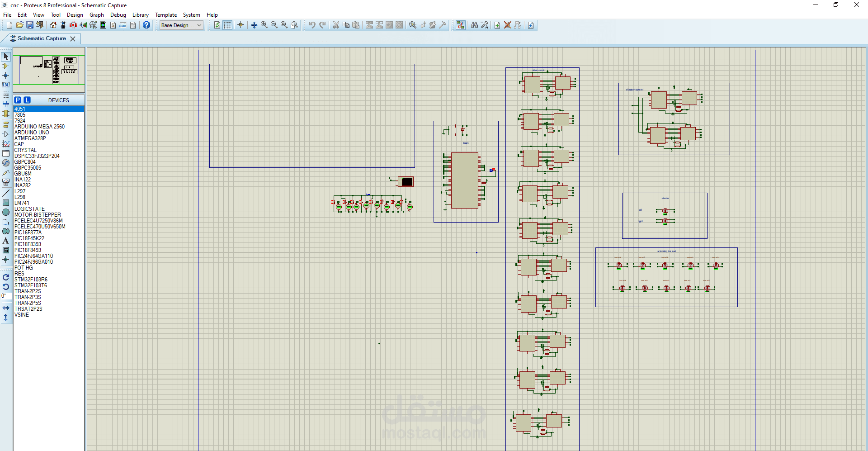Open the Design menu

[x=75, y=15]
